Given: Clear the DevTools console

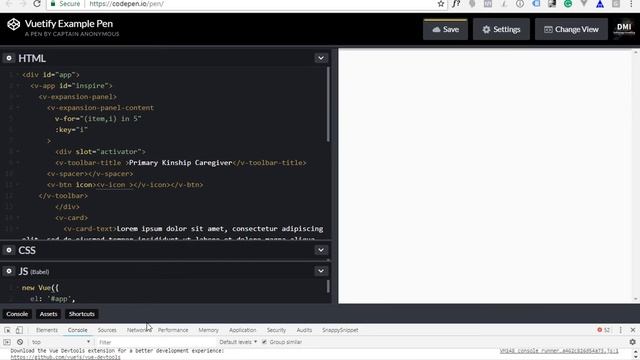Looking at the screenshot, I should [20, 342].
